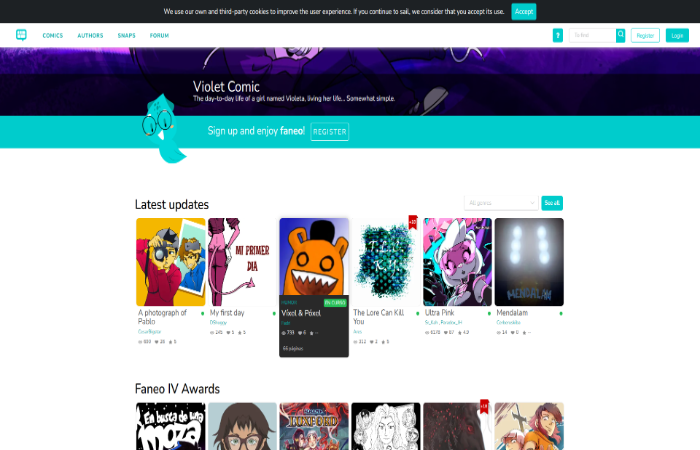Click the views eye icon on Vixel & Pixel
The height and width of the screenshot is (450, 700).
pyautogui.click(x=283, y=333)
